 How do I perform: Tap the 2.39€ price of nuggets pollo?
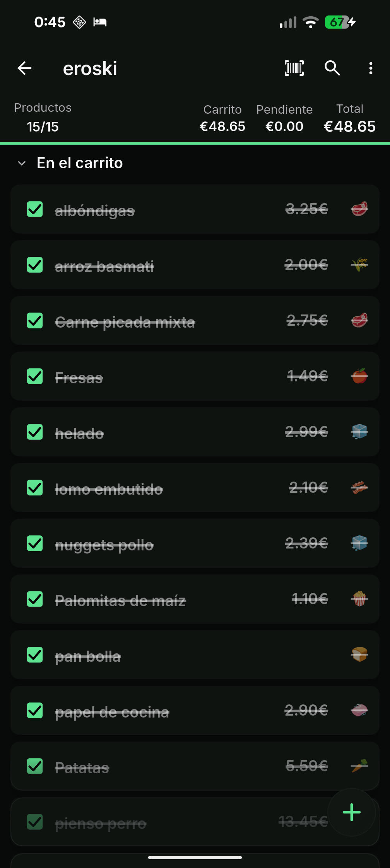point(306,543)
